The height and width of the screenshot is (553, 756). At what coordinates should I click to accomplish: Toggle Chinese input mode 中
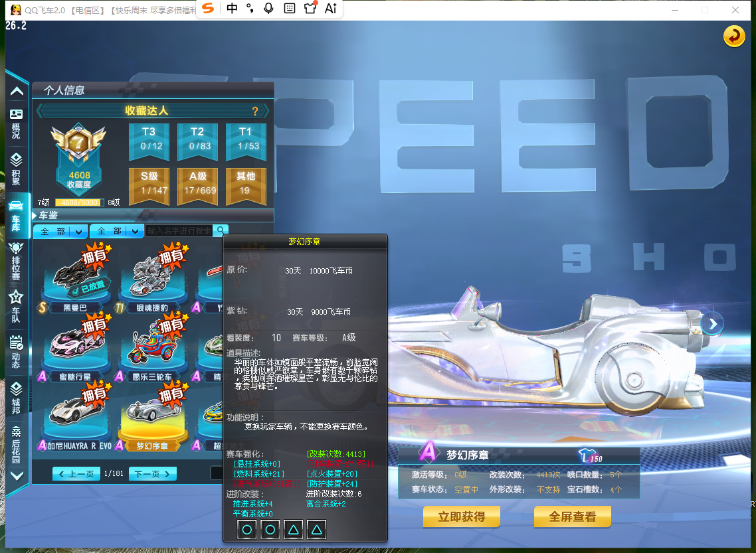(232, 8)
